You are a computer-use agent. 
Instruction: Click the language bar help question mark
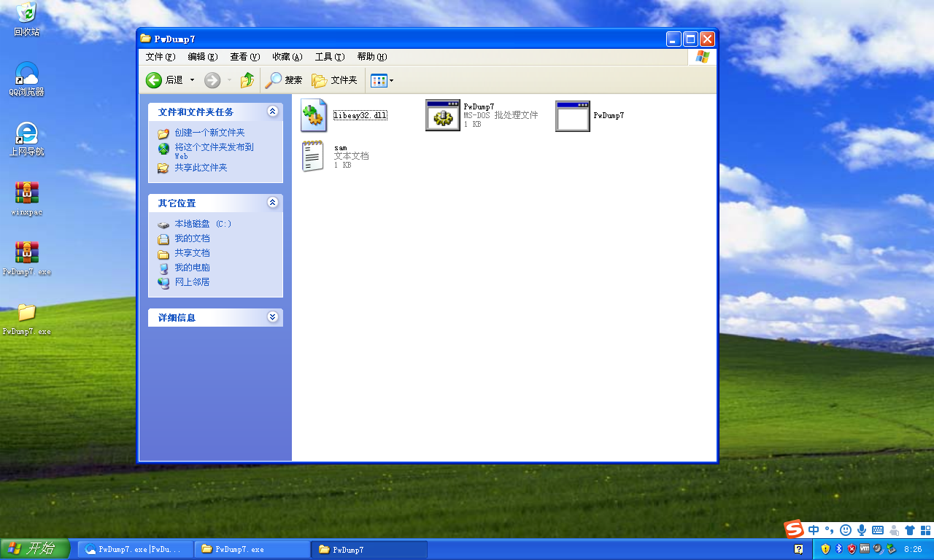799,549
